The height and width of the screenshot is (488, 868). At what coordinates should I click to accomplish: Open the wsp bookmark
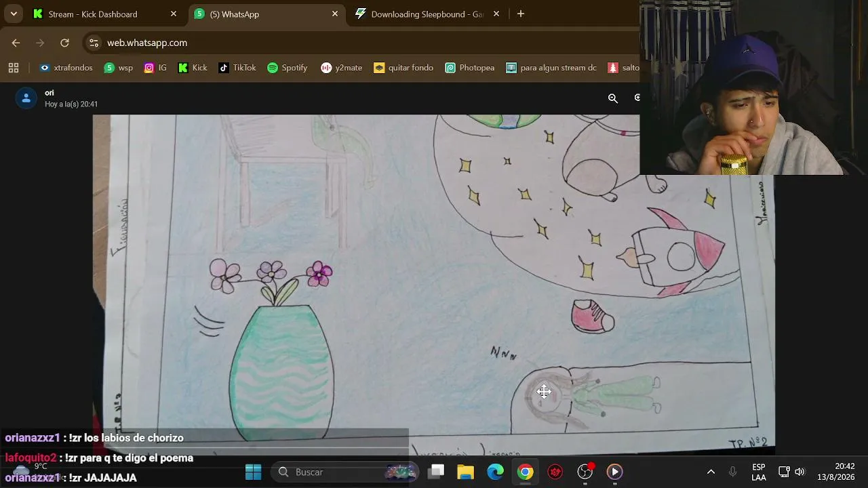119,68
